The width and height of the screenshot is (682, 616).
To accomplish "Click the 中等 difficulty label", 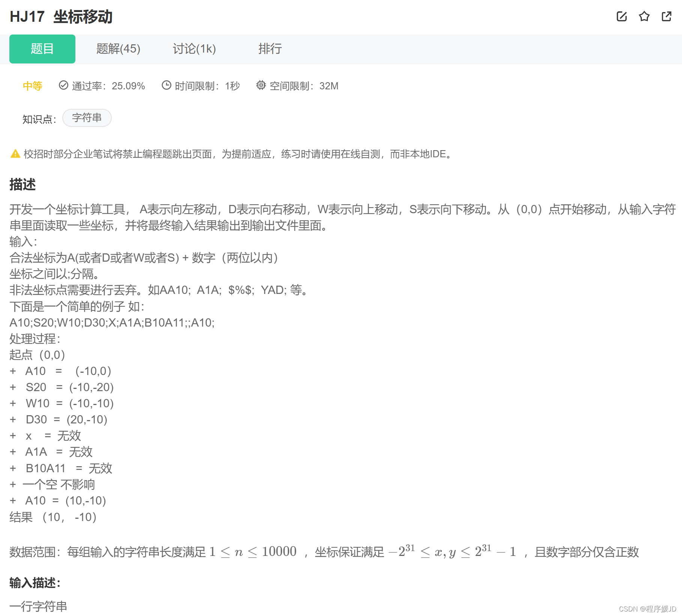I will (32, 86).
